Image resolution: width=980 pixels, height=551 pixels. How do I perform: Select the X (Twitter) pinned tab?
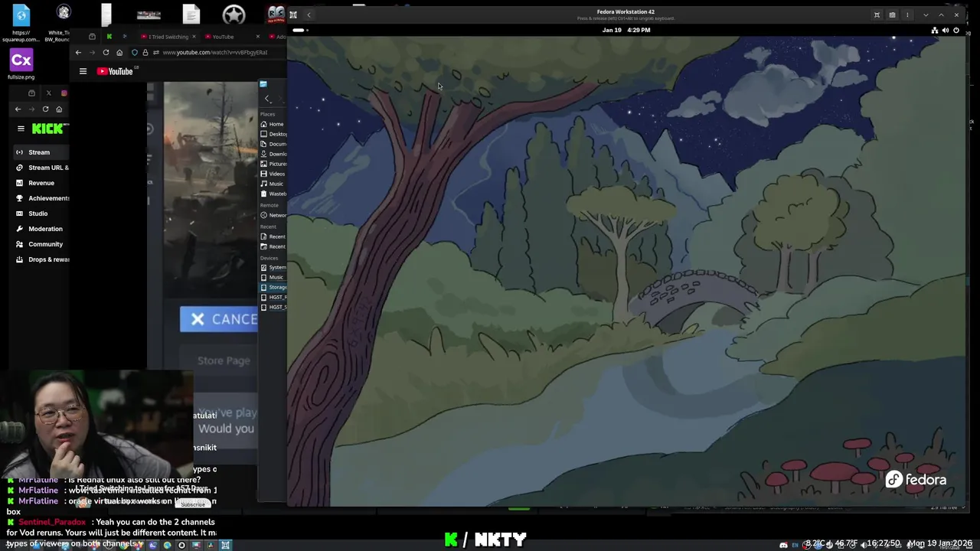coord(49,93)
